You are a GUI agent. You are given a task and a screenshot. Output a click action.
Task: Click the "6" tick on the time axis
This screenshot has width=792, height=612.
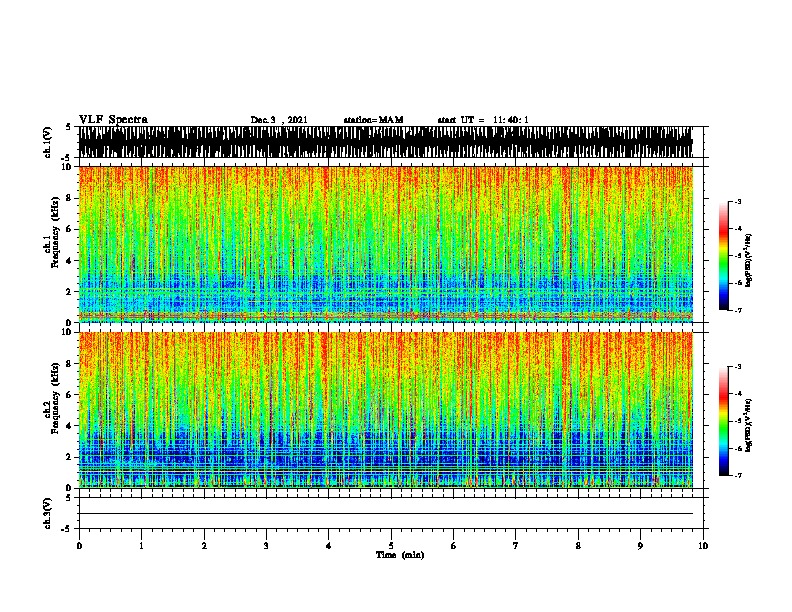(454, 545)
